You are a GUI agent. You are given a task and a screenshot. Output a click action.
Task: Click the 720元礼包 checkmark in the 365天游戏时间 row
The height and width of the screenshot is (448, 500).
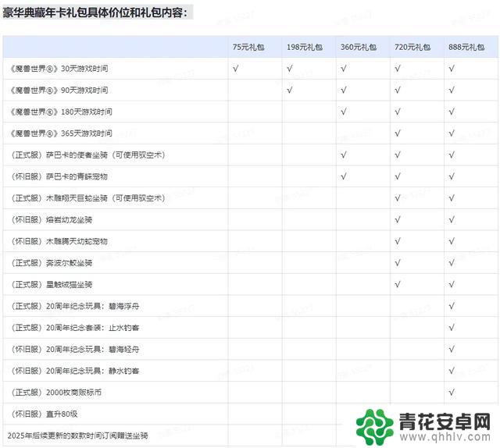[398, 133]
